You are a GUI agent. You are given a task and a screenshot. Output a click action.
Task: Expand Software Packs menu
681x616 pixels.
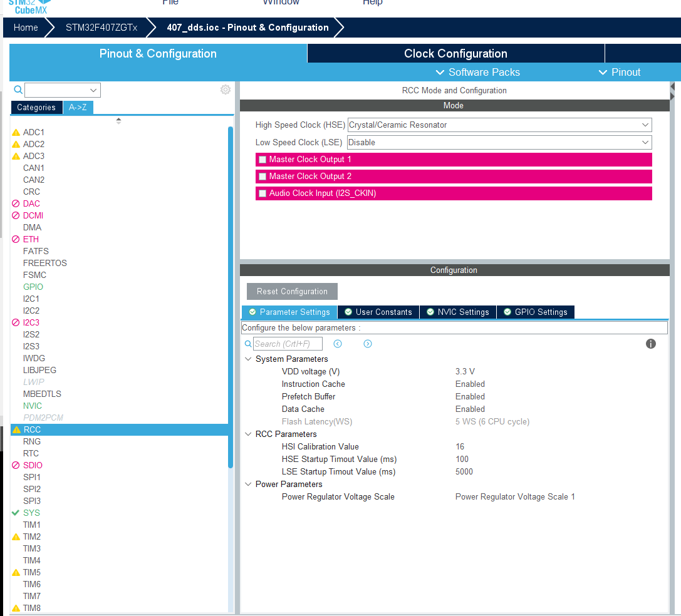pos(478,72)
